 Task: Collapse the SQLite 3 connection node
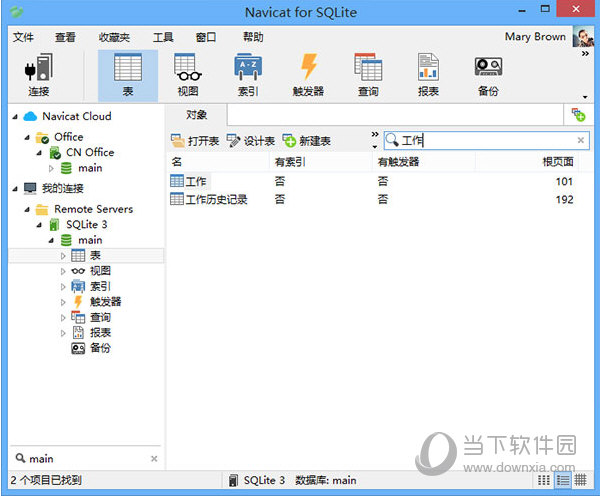coord(39,225)
